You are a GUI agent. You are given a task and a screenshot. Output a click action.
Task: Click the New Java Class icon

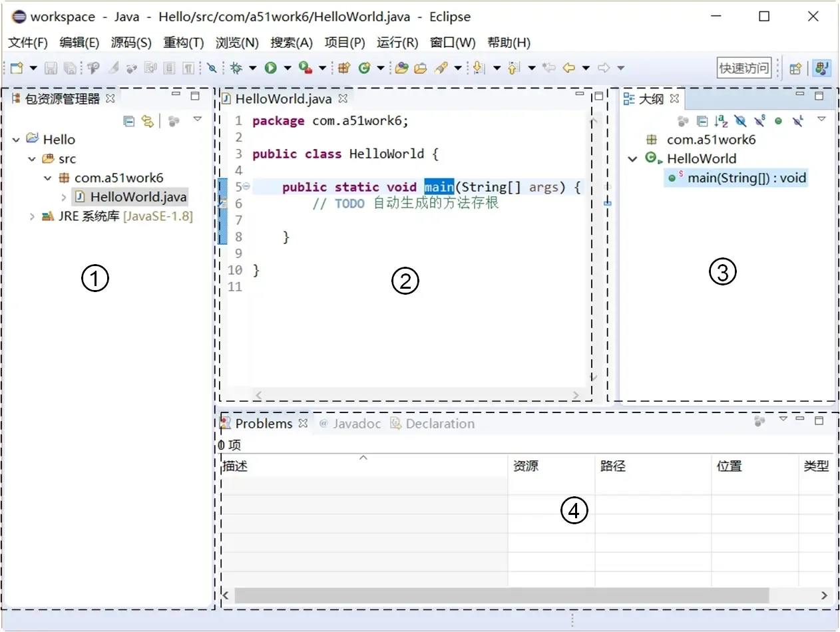tap(364, 68)
